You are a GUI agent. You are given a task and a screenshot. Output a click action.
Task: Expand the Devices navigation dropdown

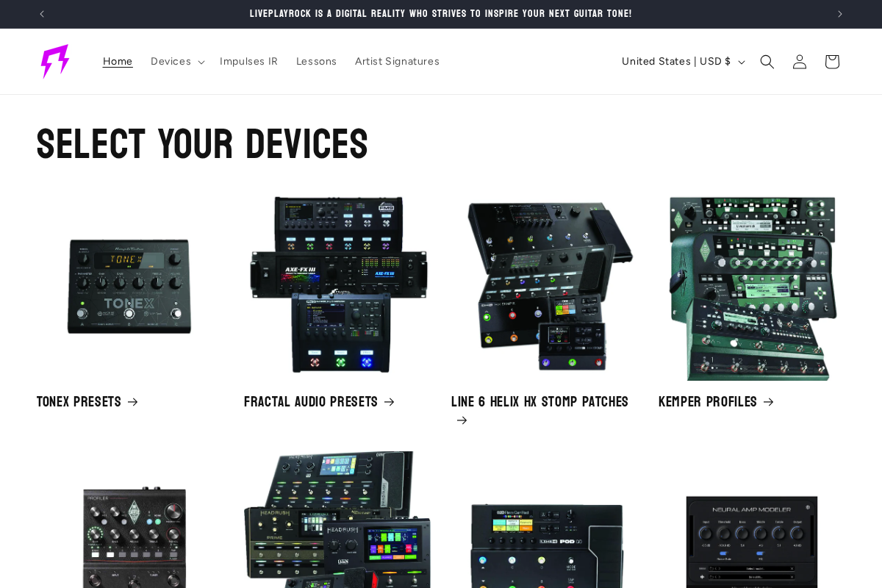(176, 62)
